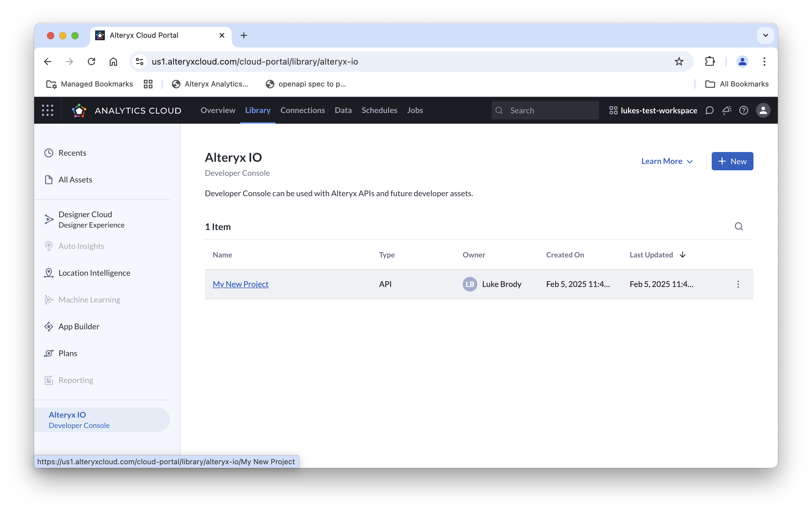Image resolution: width=812 pixels, height=513 pixels.
Task: Open the help question mark icon
Action: click(743, 111)
